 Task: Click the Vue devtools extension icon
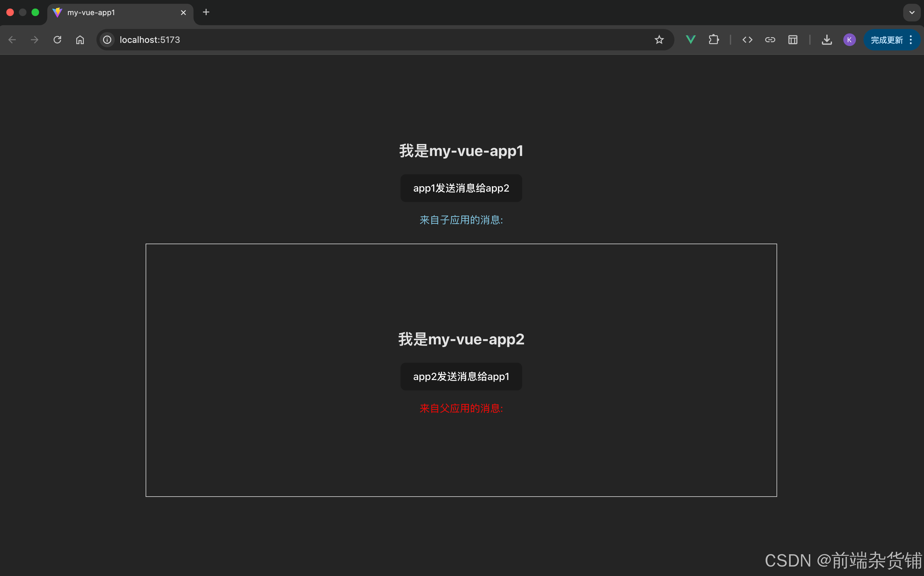[x=690, y=40]
